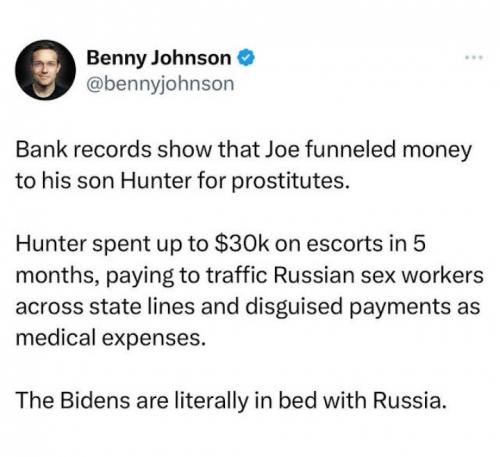Click the final sentence 'The Bidens are literally'
Screen dimensions: 500x457
pos(231,400)
